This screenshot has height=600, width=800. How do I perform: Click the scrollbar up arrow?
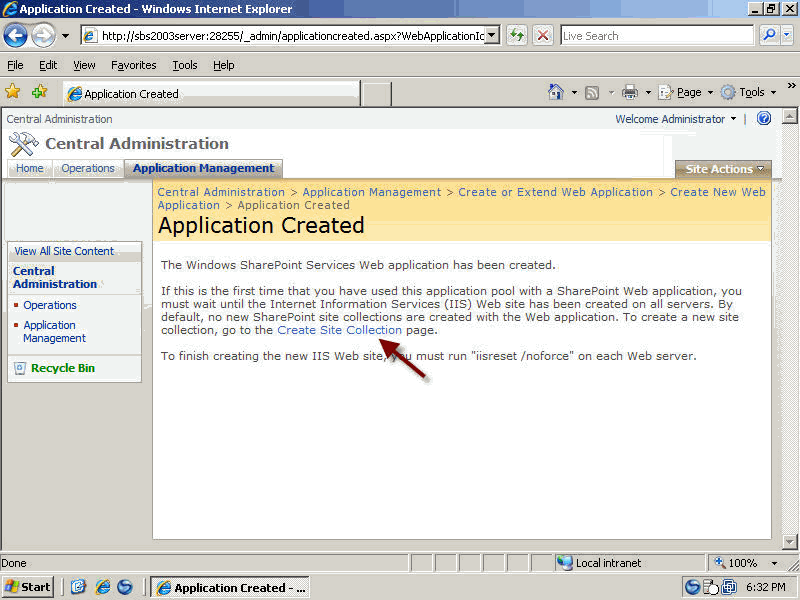point(789,116)
